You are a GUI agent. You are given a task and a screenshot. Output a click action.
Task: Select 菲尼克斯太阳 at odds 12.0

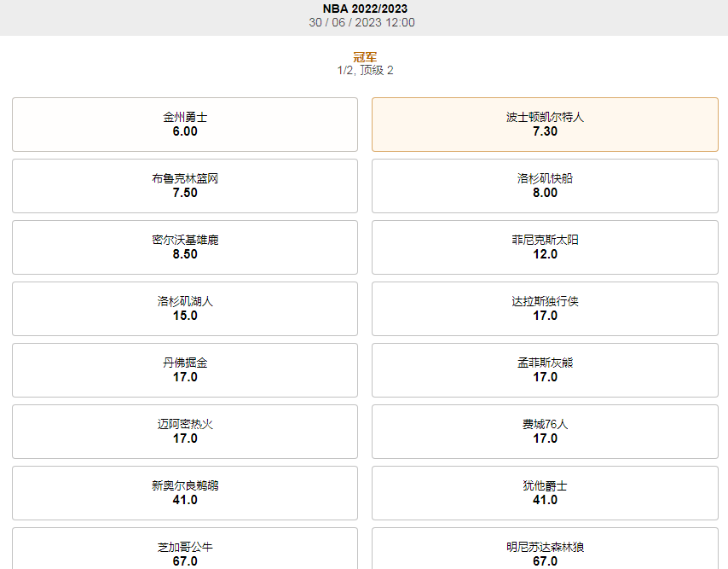point(544,247)
